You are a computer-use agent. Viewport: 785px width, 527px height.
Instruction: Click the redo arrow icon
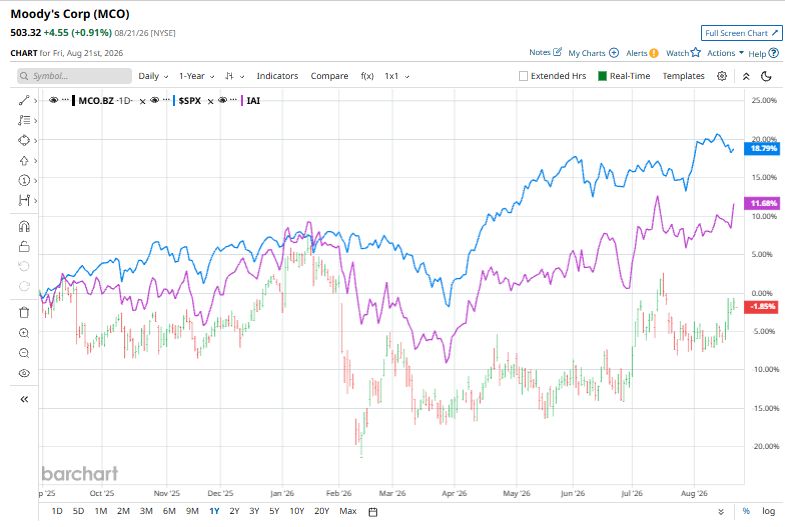tap(24, 286)
